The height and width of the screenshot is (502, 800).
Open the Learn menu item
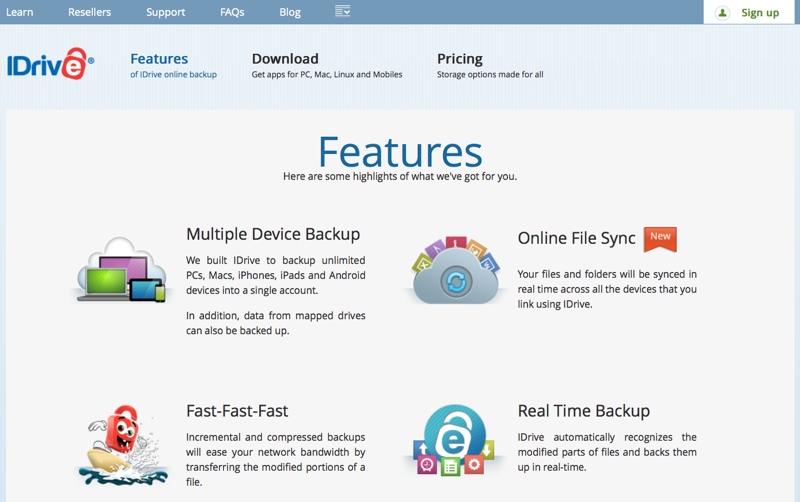(19, 12)
